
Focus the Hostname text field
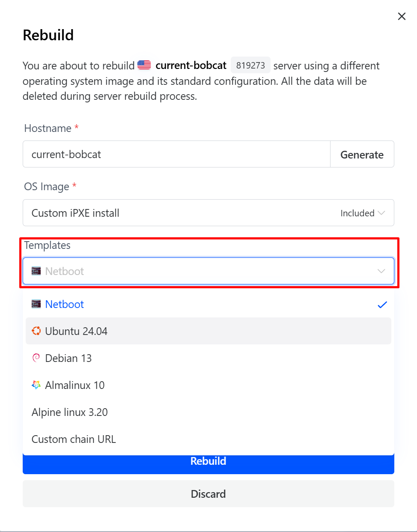(x=176, y=154)
